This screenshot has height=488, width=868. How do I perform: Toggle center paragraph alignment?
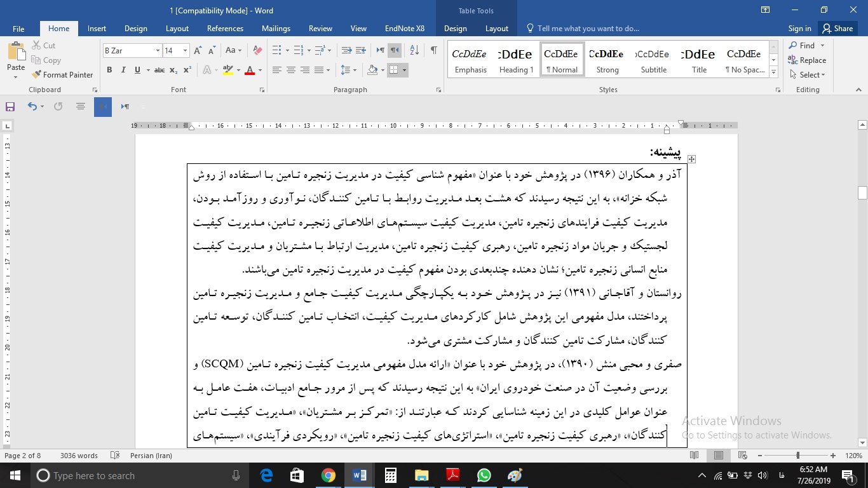(291, 70)
